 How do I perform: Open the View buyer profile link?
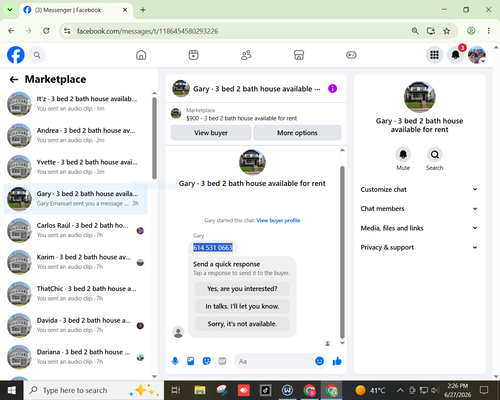point(278,220)
